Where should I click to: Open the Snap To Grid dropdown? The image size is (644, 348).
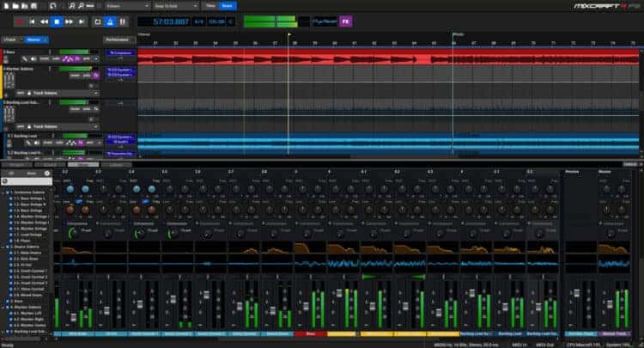tap(176, 6)
